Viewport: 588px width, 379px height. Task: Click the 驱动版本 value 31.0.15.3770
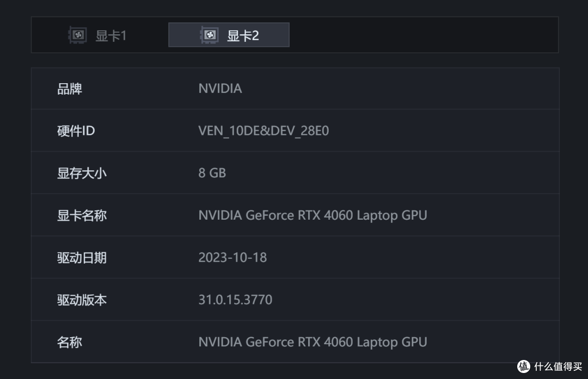click(x=235, y=300)
